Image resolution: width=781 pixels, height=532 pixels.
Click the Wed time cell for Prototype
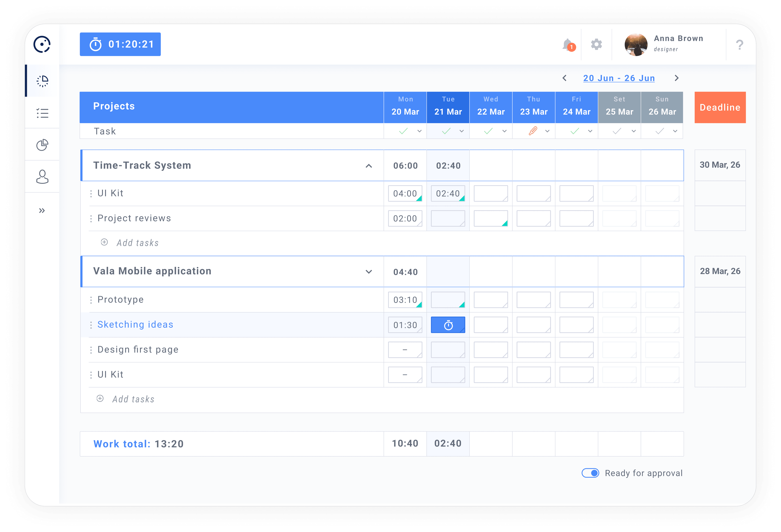click(x=491, y=300)
